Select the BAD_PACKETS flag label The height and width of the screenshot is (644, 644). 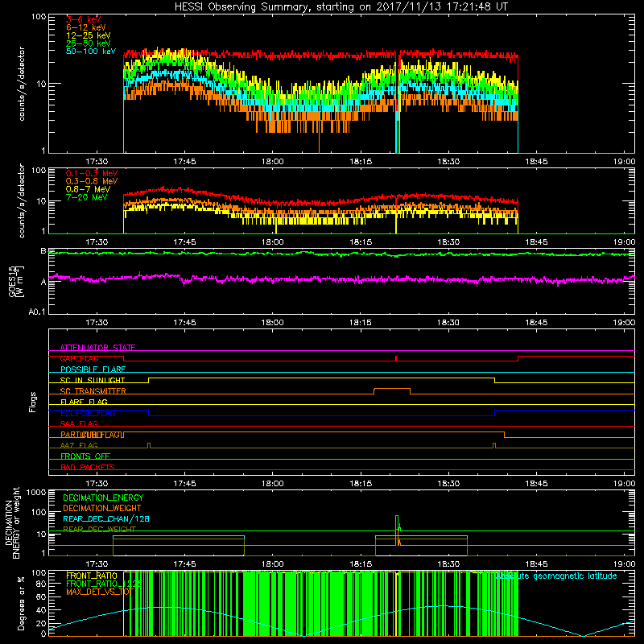point(88,467)
